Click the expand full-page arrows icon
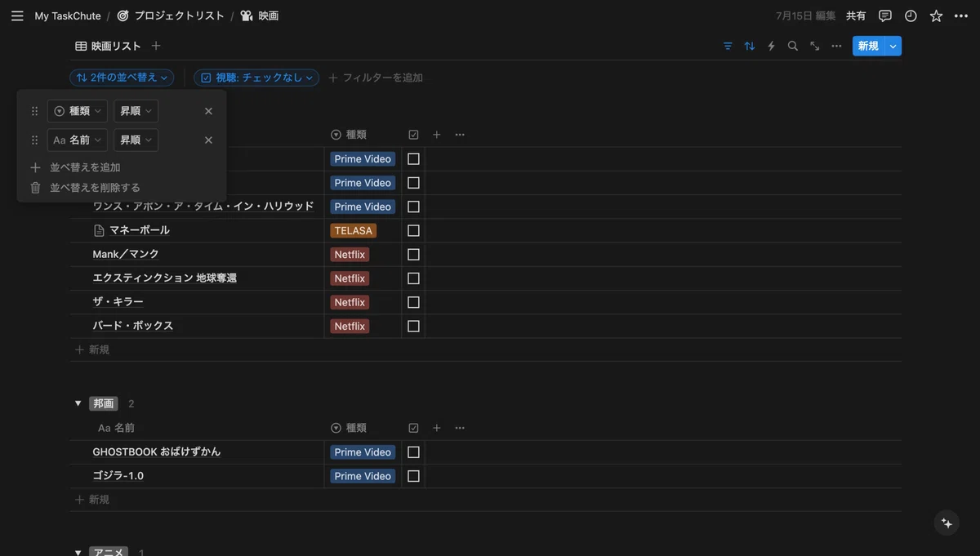The width and height of the screenshot is (980, 556). pos(815,46)
